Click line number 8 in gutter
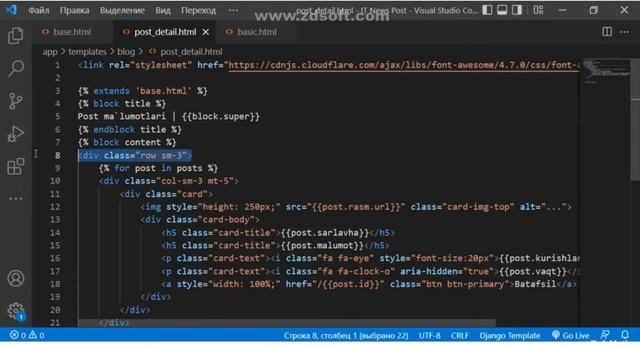 (58, 156)
